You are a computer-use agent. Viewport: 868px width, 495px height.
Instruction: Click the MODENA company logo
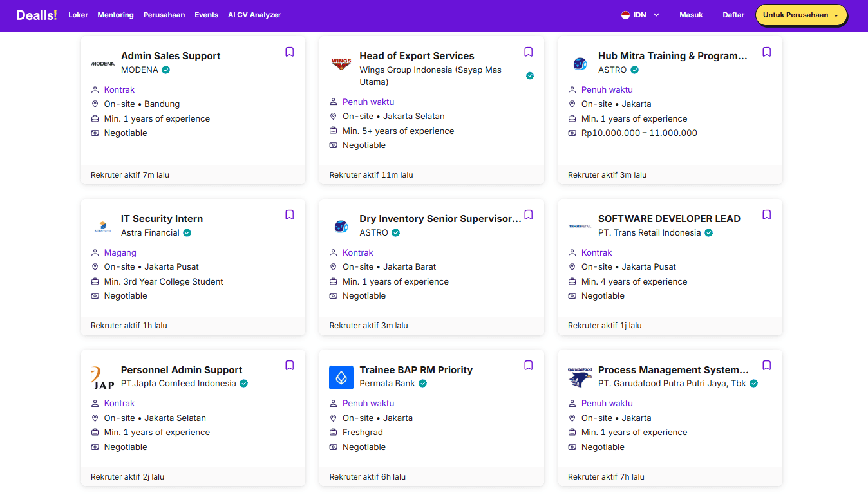coord(103,64)
